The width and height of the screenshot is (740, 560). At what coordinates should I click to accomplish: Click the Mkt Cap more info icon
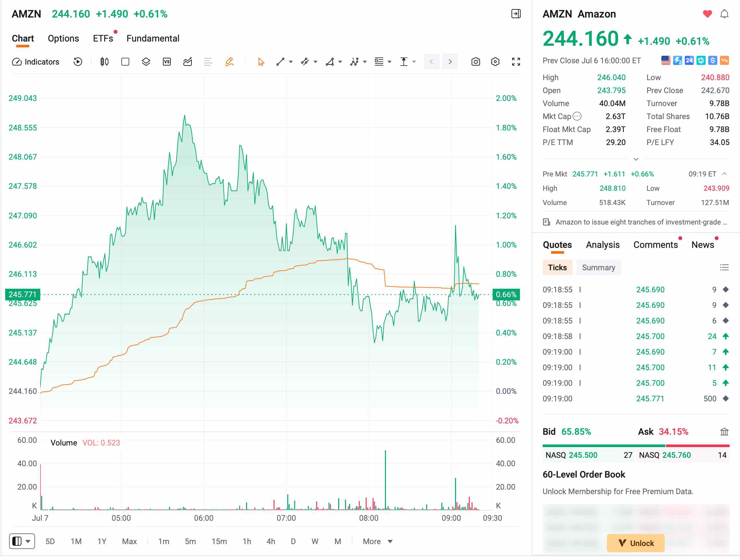click(577, 116)
